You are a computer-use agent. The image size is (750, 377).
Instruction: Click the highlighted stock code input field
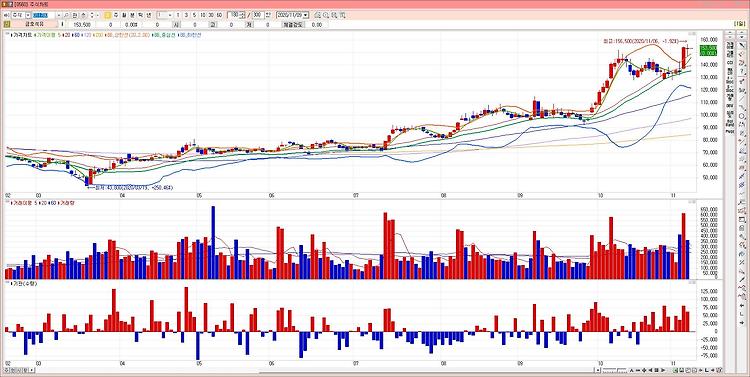click(44, 15)
